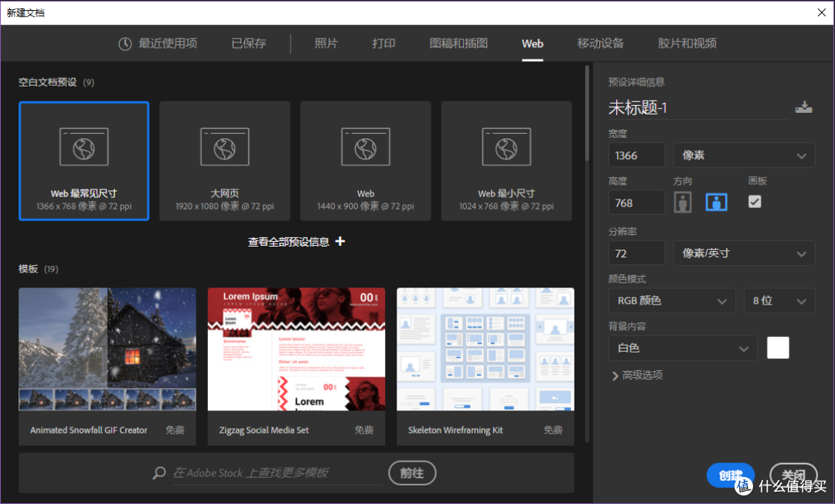Screen dimensions: 835x504
Task: Click the white background color swatch
Action: [x=778, y=348]
